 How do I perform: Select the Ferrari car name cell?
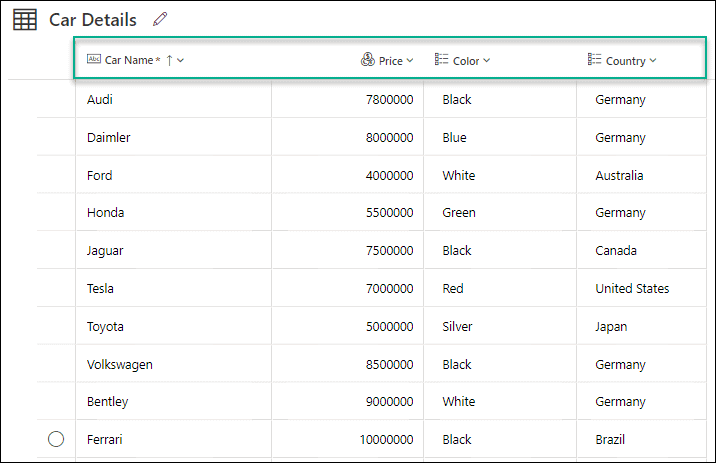[174, 439]
